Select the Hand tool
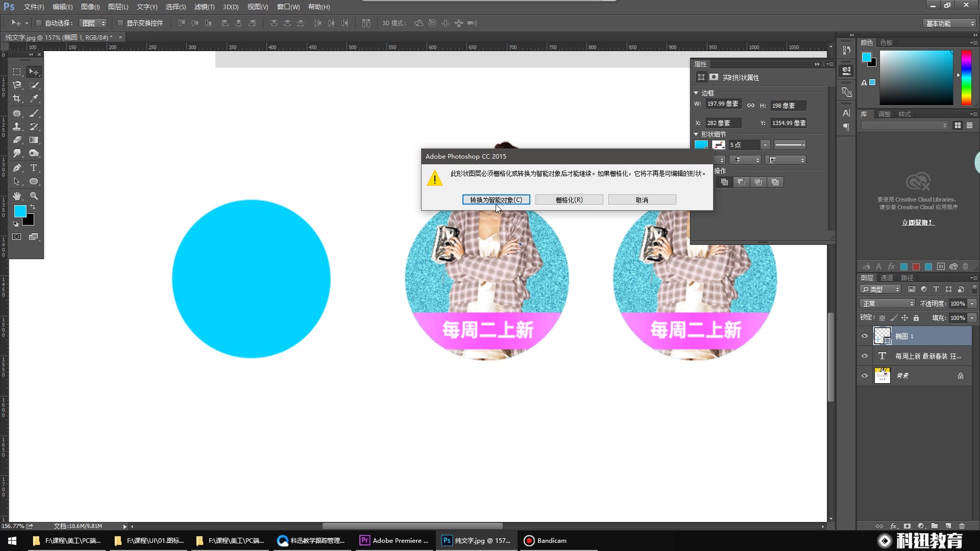The height and width of the screenshot is (551, 980). (x=17, y=196)
